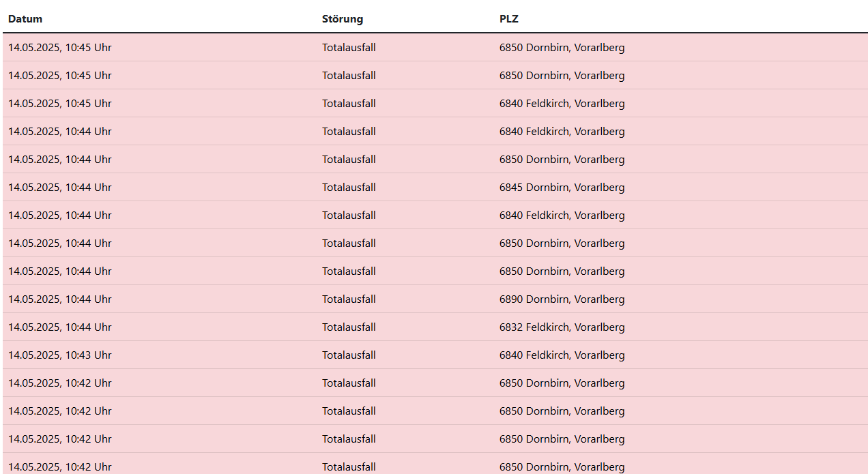Click the 6845 Dornbirn, Vorarlberg cell
The height and width of the screenshot is (474, 868).
[562, 188]
